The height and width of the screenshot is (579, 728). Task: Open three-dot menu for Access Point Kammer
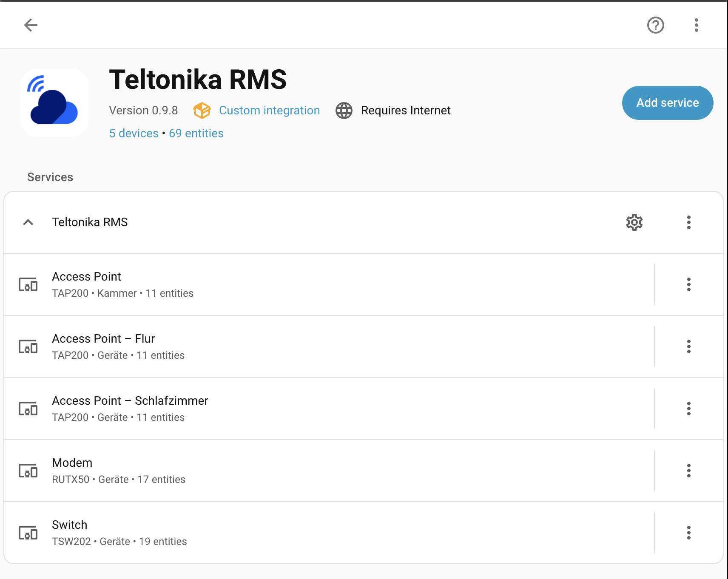(x=688, y=284)
